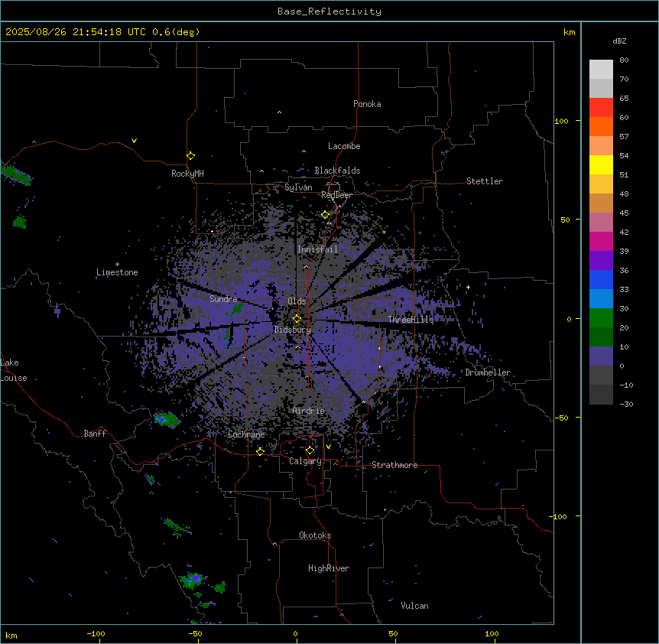Click the Base_Reflectivity title
The width and height of the screenshot is (659, 644).
pyautogui.click(x=329, y=11)
